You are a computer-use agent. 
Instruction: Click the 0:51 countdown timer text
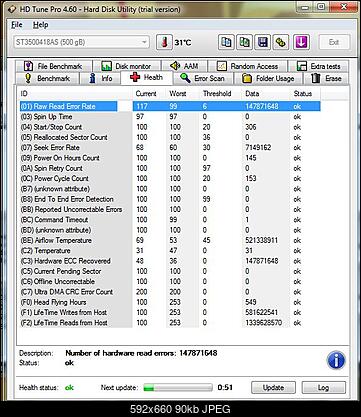pos(225,387)
